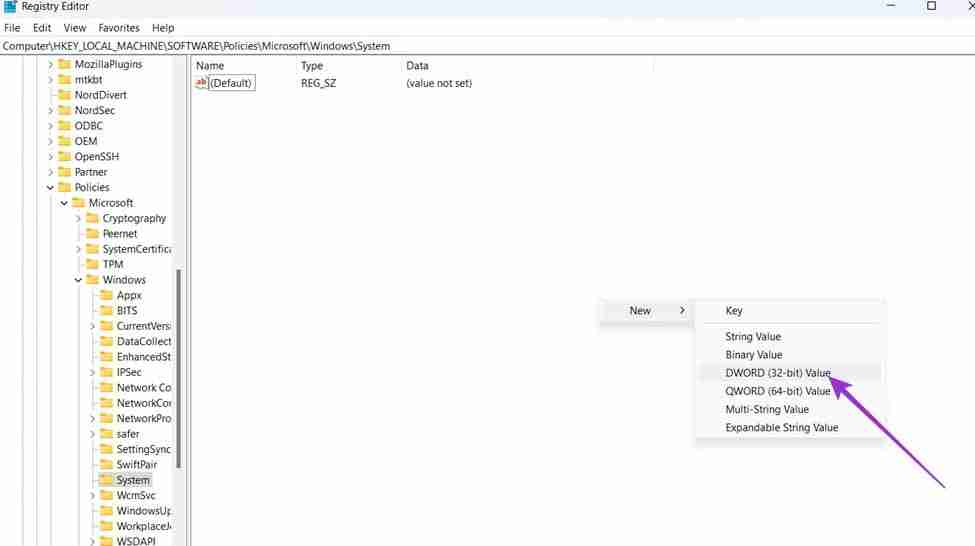The width and height of the screenshot is (975, 546).
Task: Select the WSDAPI key in tree
Action: [136, 541]
